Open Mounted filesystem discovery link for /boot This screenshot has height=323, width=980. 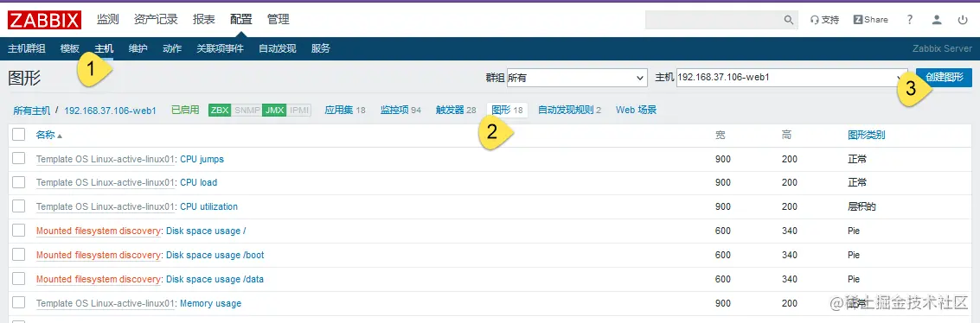(x=99, y=255)
